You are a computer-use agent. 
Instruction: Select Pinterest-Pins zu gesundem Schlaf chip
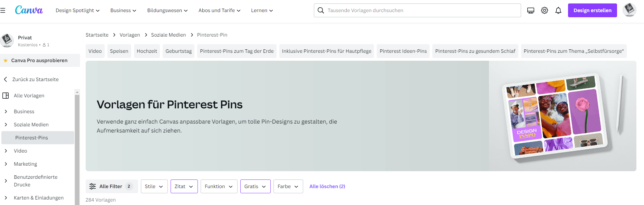click(x=475, y=51)
